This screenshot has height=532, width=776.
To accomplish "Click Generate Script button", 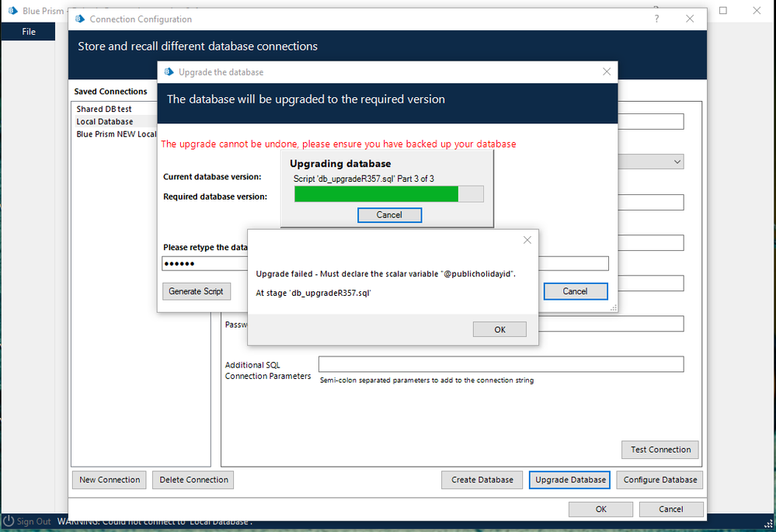I will pyautogui.click(x=196, y=291).
